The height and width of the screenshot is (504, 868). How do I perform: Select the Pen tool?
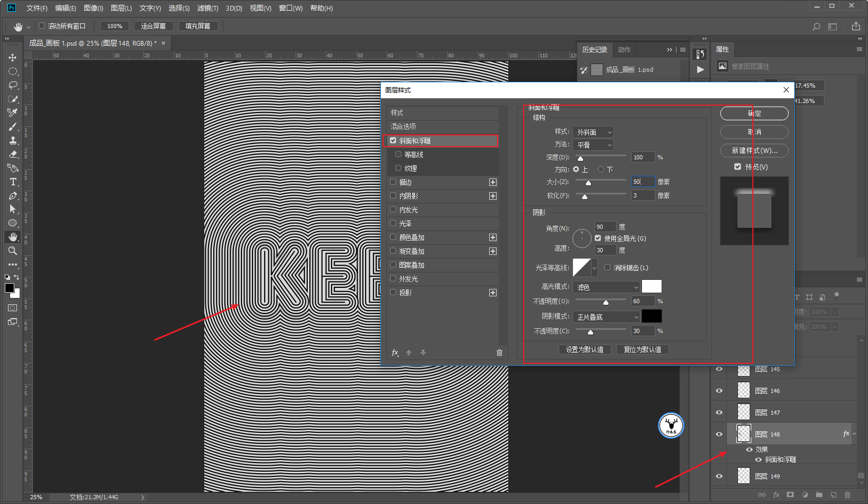click(13, 195)
